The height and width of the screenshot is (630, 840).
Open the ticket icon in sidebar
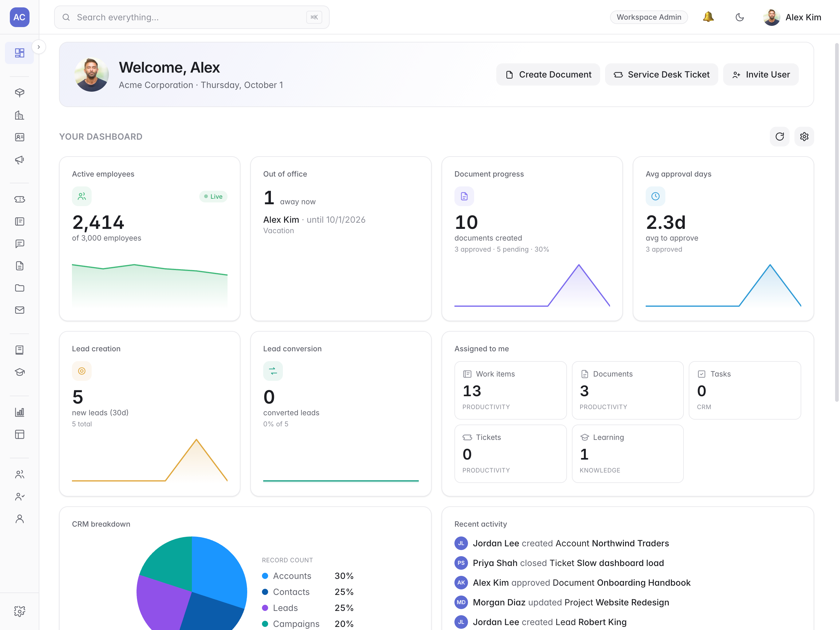pyautogui.click(x=19, y=199)
